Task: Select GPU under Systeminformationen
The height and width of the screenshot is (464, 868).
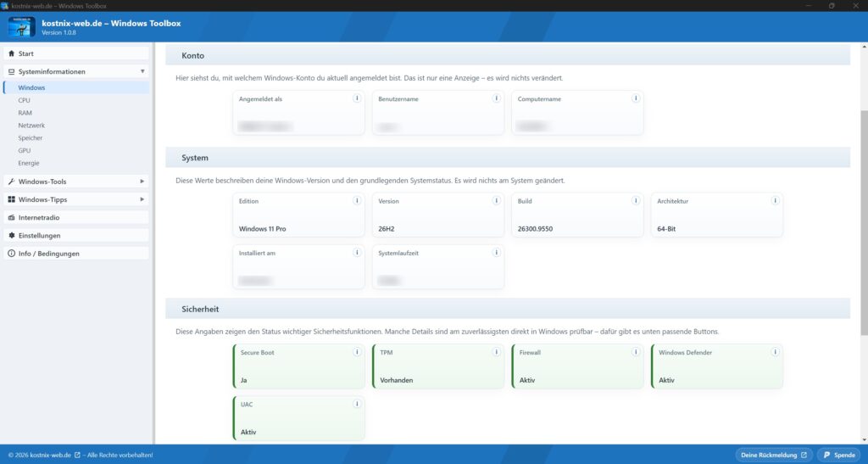Action: [x=25, y=151]
